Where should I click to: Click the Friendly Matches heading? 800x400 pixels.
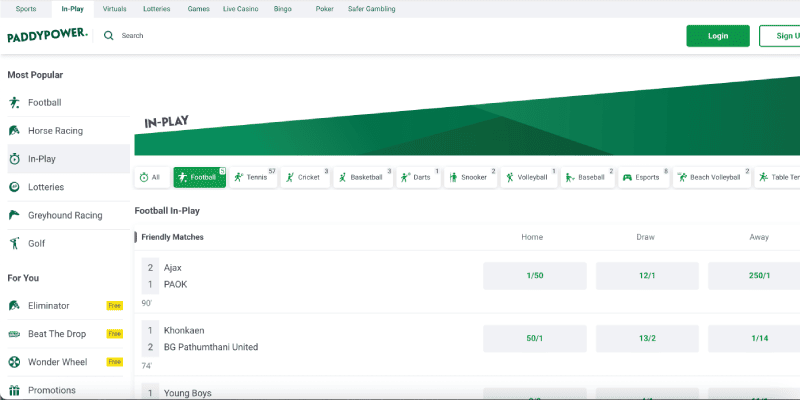click(x=172, y=237)
